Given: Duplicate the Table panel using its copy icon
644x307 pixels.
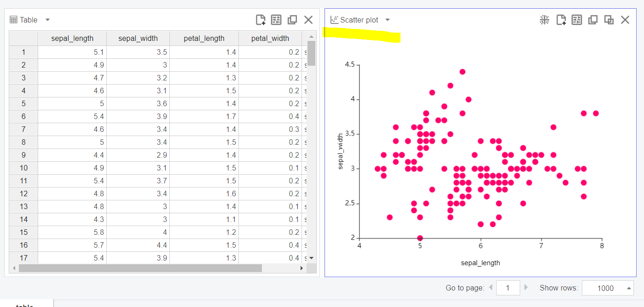Looking at the screenshot, I should click(292, 20).
